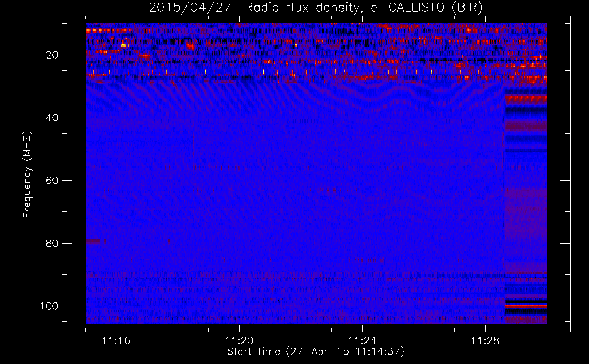Image resolution: width=589 pixels, height=364 pixels.
Task: Click the 60 frequency tick label
Action: [x=52, y=181]
